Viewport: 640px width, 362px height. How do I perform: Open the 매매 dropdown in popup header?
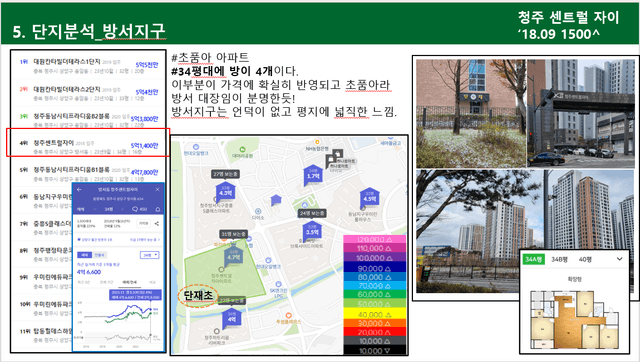tap(85, 209)
